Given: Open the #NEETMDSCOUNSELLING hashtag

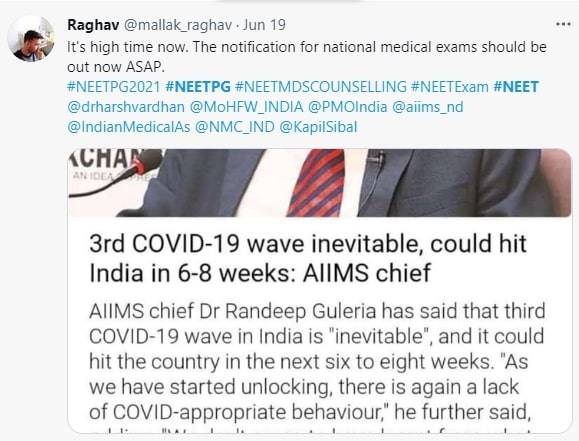Looking at the screenshot, I should tap(321, 87).
